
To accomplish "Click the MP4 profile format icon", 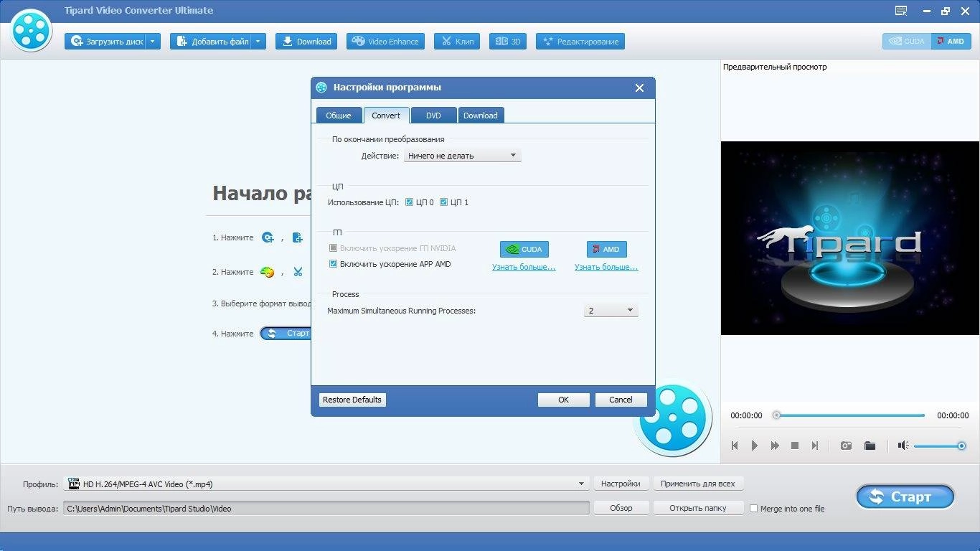I will tap(74, 484).
